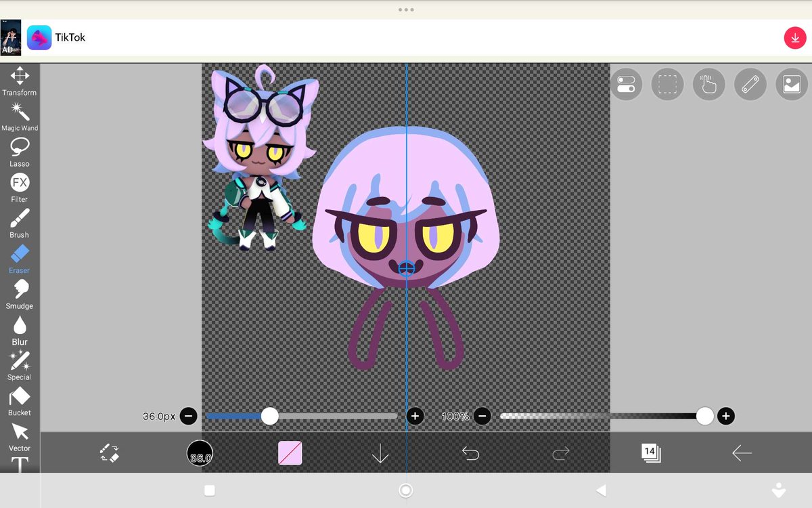This screenshot has width=812, height=508.
Task: Open the ruler tool
Action: pyautogui.click(x=750, y=85)
